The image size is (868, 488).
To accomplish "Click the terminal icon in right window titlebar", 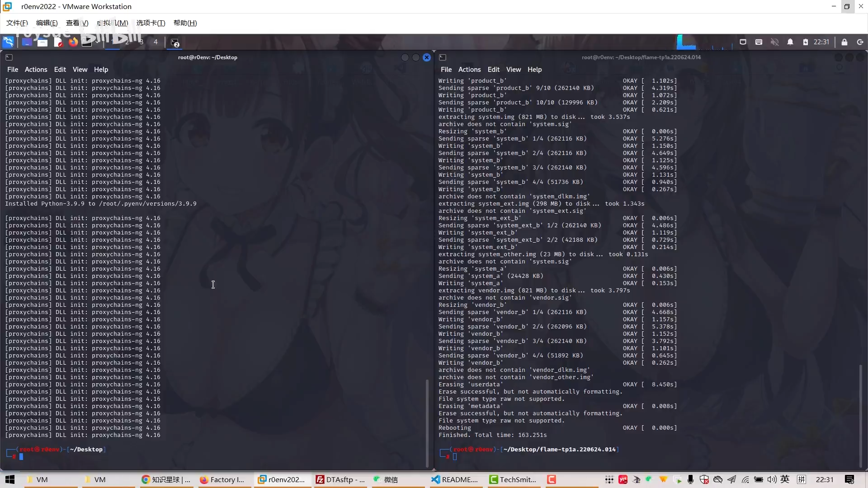I will [x=443, y=57].
